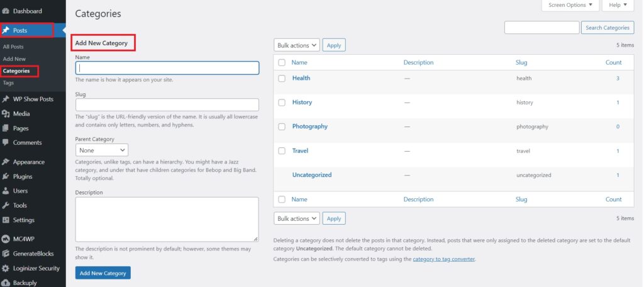644x287 pixels.
Task: Open the Photography category link
Action: tap(309, 127)
